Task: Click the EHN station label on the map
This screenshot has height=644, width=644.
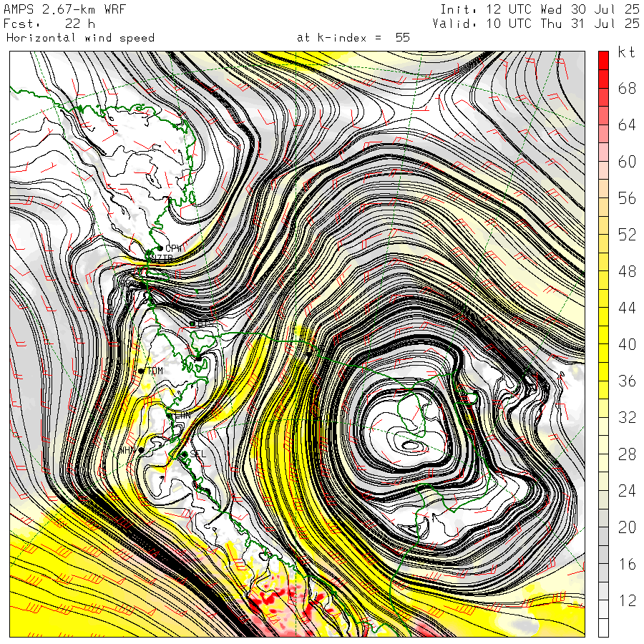Action: pyautogui.click(x=182, y=416)
